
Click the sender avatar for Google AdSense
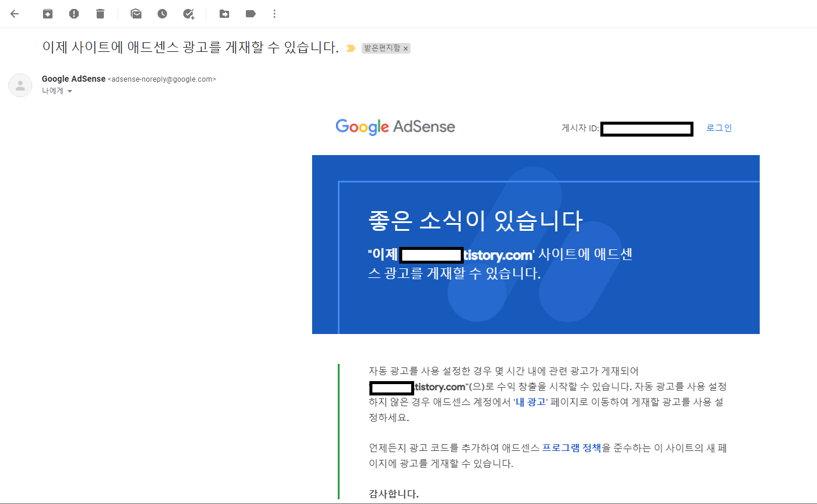(x=20, y=85)
